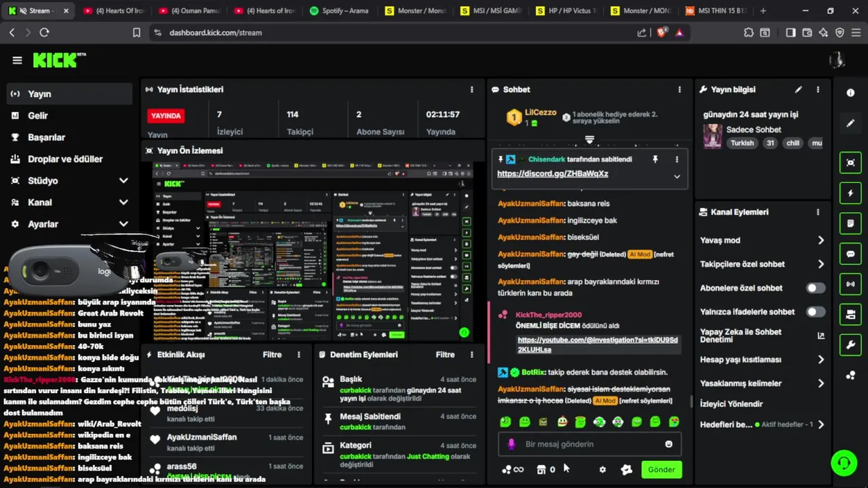Open Yavaş mod settings arrow
The height and width of the screenshot is (488, 868).
[x=821, y=241]
